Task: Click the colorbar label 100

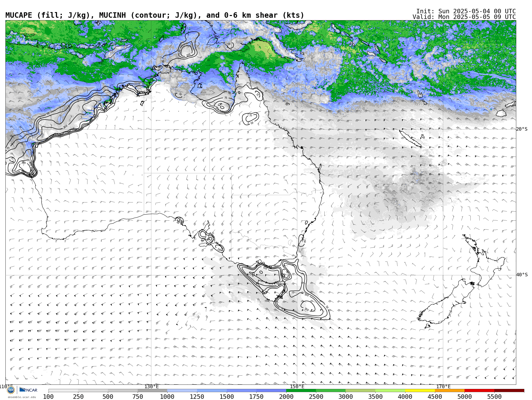Action: 48,397
